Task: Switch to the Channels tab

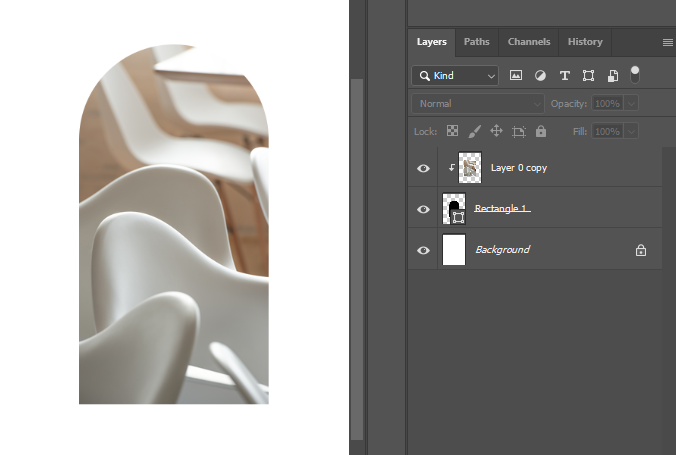Action: (x=529, y=42)
